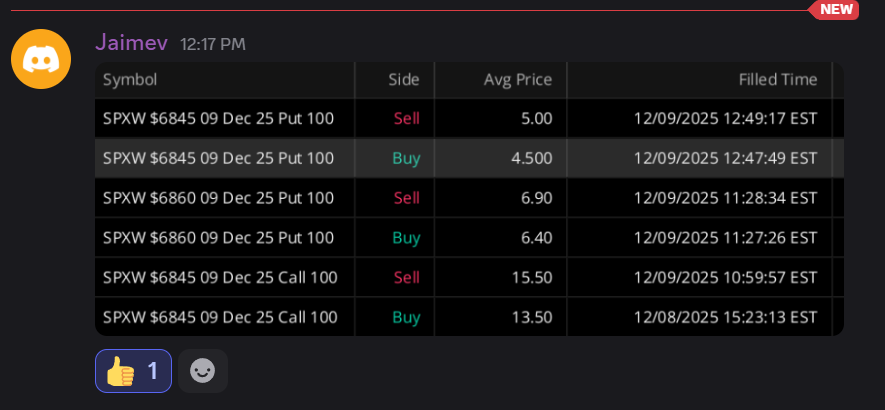
Task: Click the 15.50 average price value
Action: point(532,277)
